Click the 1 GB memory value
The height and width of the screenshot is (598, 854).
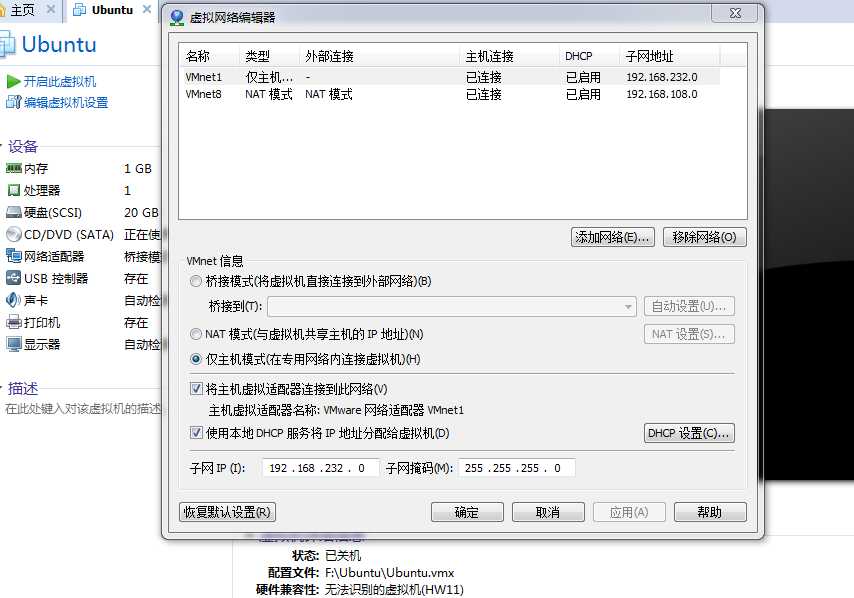(x=138, y=168)
